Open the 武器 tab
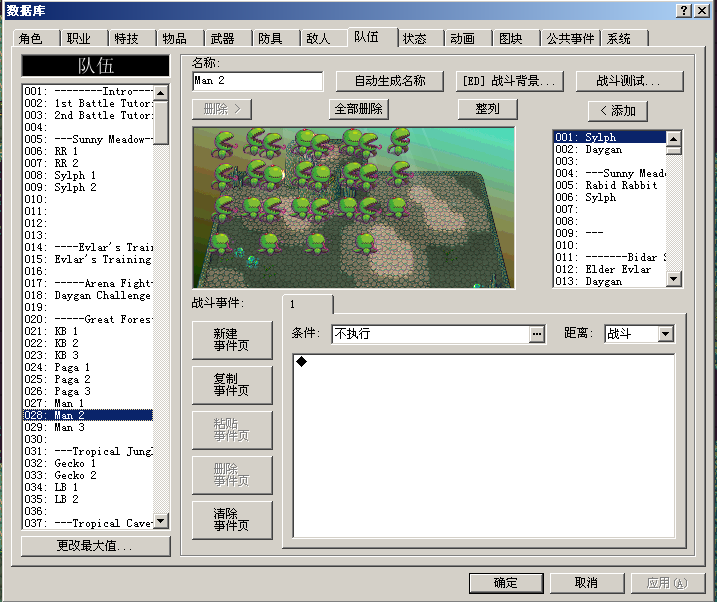The width and height of the screenshot is (717, 602). (x=228, y=38)
